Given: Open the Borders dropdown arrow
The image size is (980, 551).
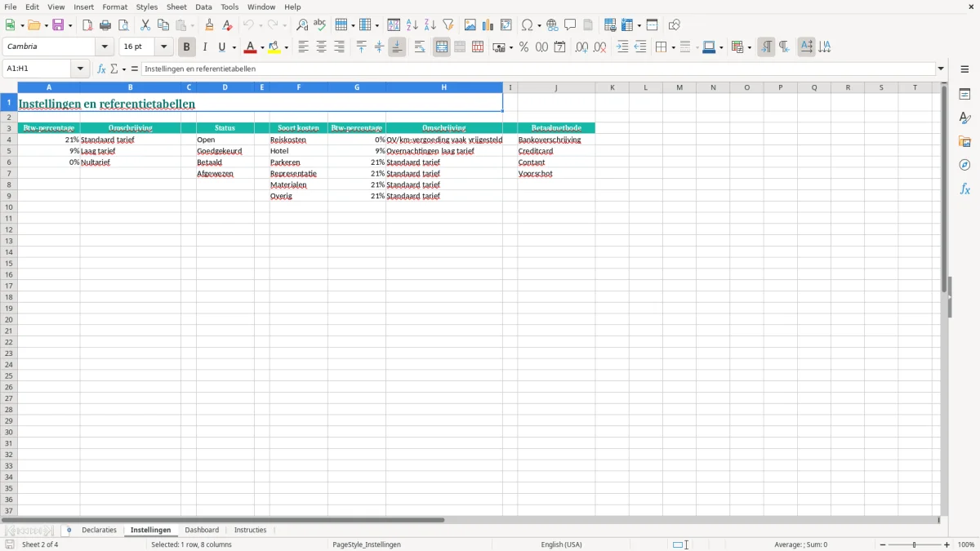Looking at the screenshot, I should 672,47.
